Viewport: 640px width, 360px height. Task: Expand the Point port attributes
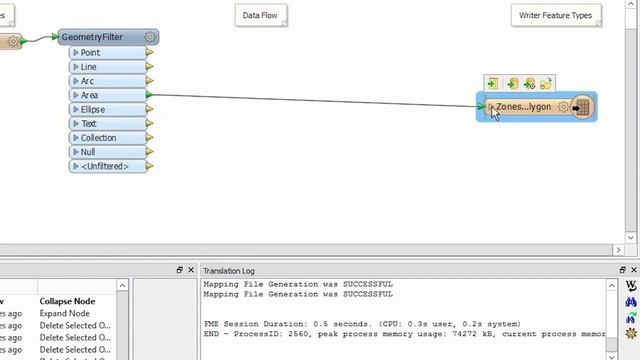tap(76, 53)
